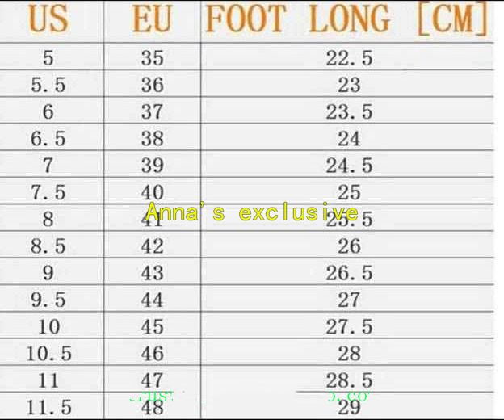Click the EU size 36 cell

[152, 85]
